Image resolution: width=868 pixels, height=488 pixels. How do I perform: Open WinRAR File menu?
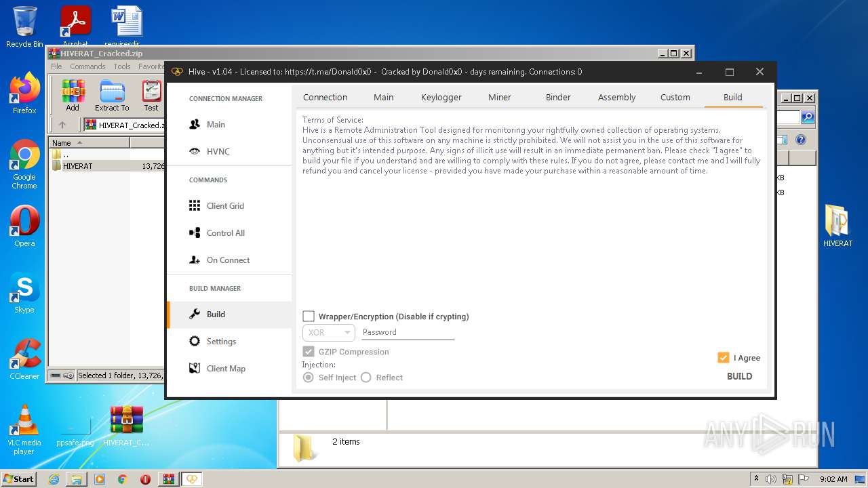56,66
